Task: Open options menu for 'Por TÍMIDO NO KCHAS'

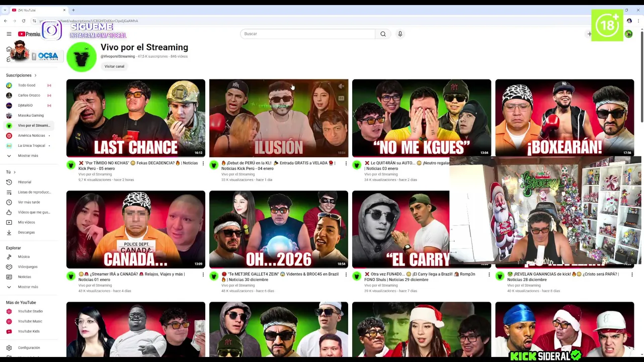Action: tap(203, 163)
